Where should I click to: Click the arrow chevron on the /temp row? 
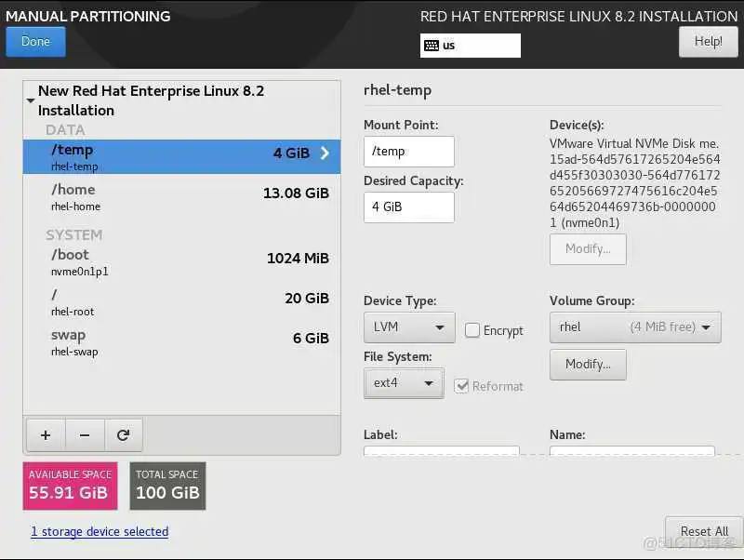pos(325,153)
